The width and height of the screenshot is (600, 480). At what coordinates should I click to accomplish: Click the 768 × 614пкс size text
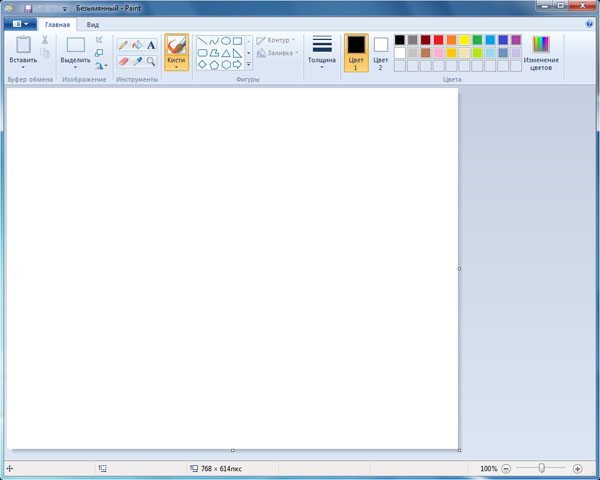pos(221,469)
